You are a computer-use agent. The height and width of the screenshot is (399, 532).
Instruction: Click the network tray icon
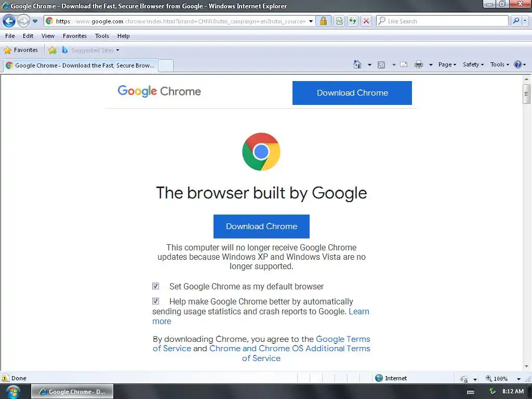(x=493, y=392)
